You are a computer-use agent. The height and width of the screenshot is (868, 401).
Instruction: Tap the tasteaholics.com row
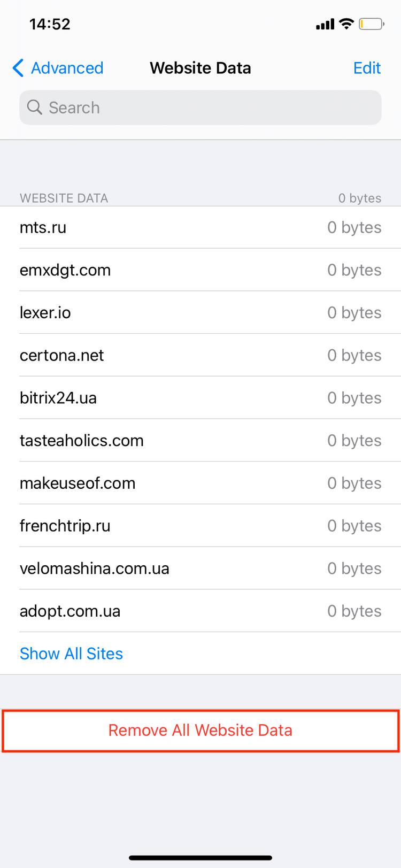coord(200,441)
